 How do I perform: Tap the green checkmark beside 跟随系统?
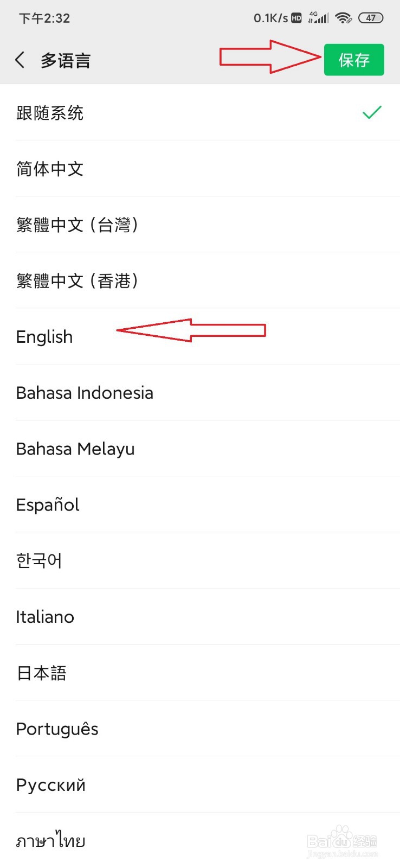click(x=372, y=112)
